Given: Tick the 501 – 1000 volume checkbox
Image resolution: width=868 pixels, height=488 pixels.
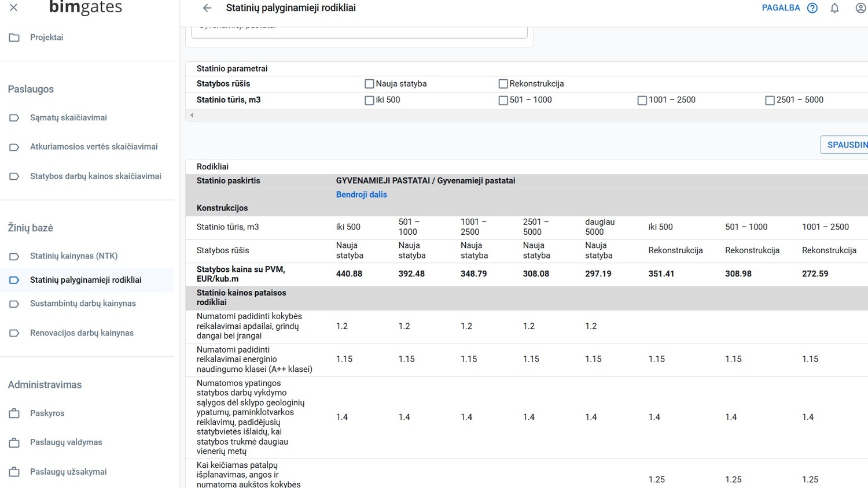Looking at the screenshot, I should point(503,100).
